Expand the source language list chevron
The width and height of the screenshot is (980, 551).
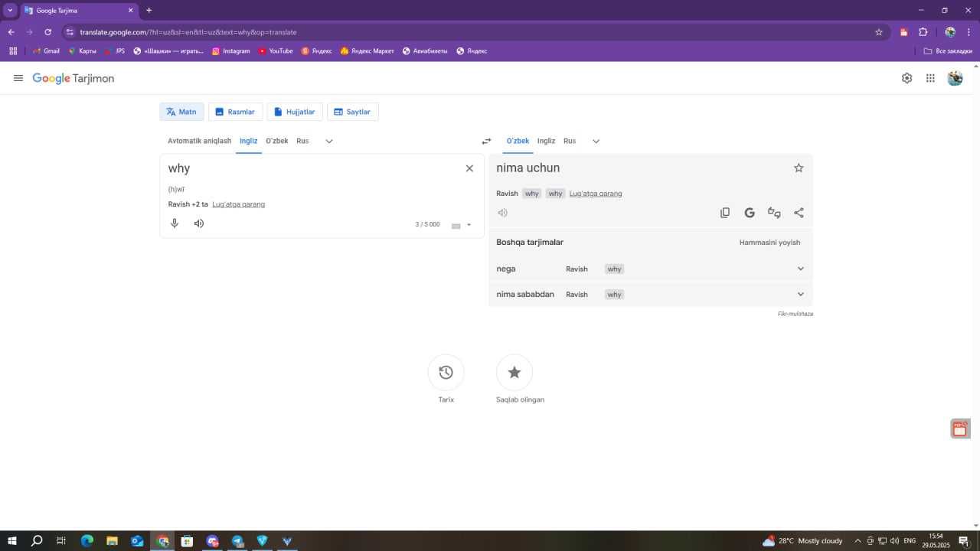pos(329,141)
